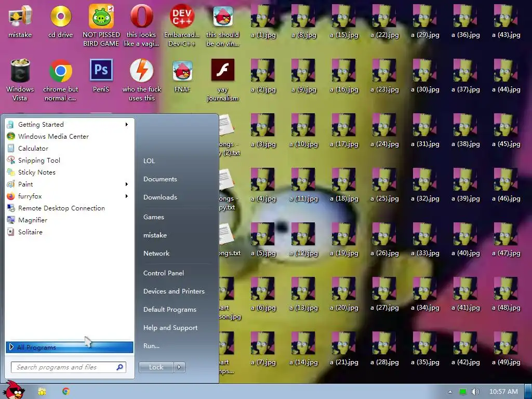Open Windows Media Center
Screen dimensions: 532x399
[69, 137]
